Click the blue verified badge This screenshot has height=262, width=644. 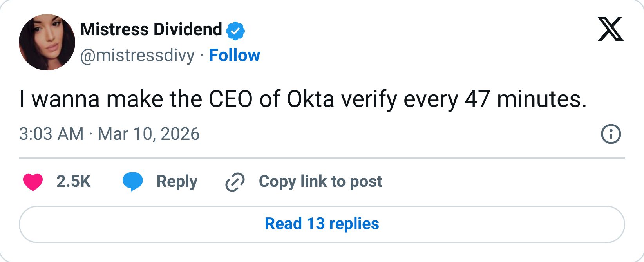click(x=235, y=31)
